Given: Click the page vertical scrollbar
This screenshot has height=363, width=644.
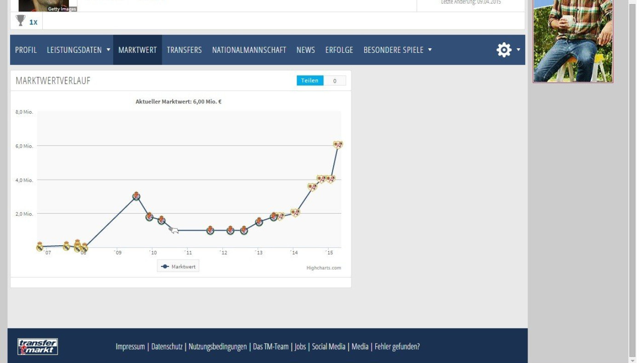Looking at the screenshot, I should (x=632, y=184).
